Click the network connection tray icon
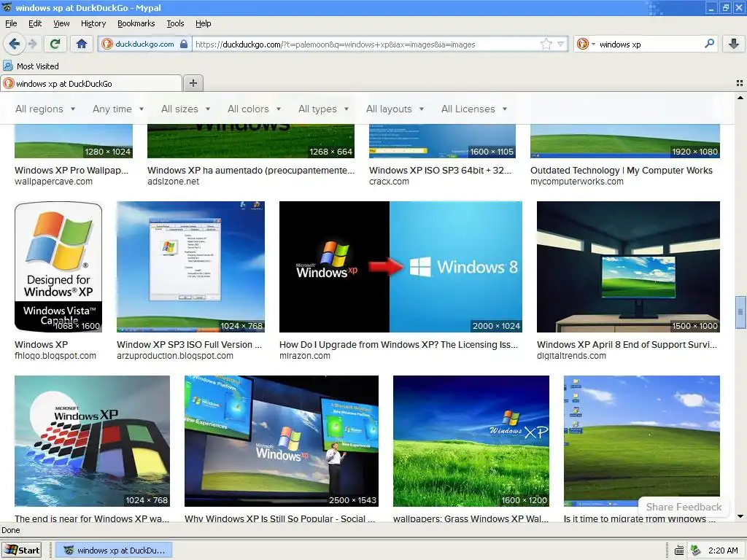This screenshot has height=560, width=747. [695, 551]
